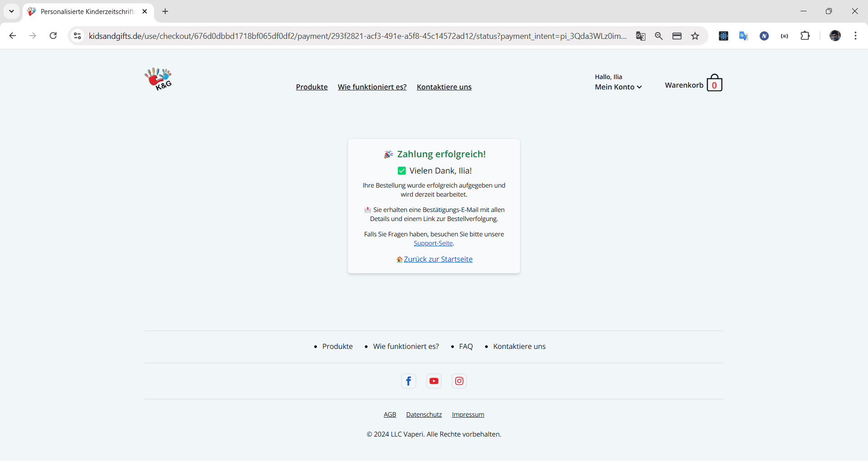Viewport: 868px width, 461px height.
Task: Open the Impressum footer link
Action: (x=468, y=414)
